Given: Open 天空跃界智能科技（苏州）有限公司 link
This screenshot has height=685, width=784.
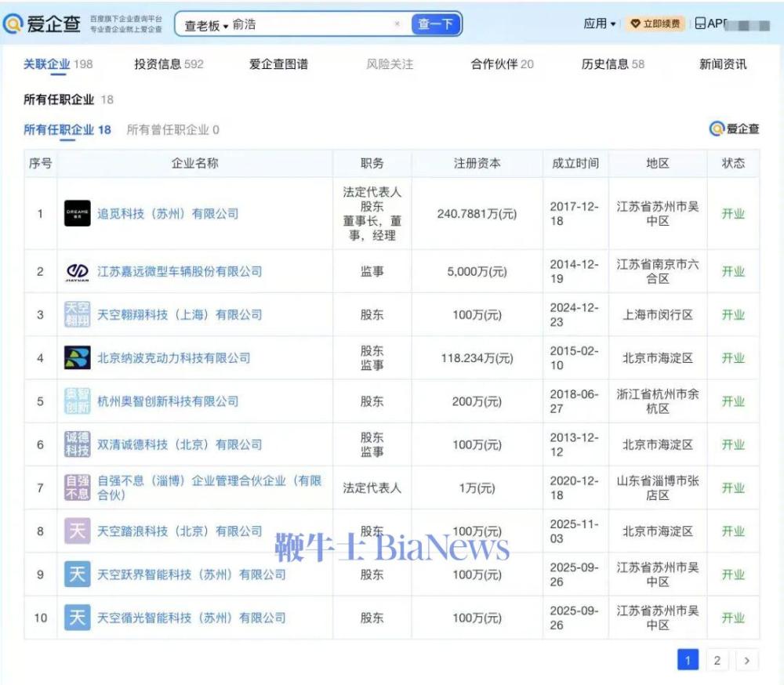Looking at the screenshot, I should click(x=191, y=574).
